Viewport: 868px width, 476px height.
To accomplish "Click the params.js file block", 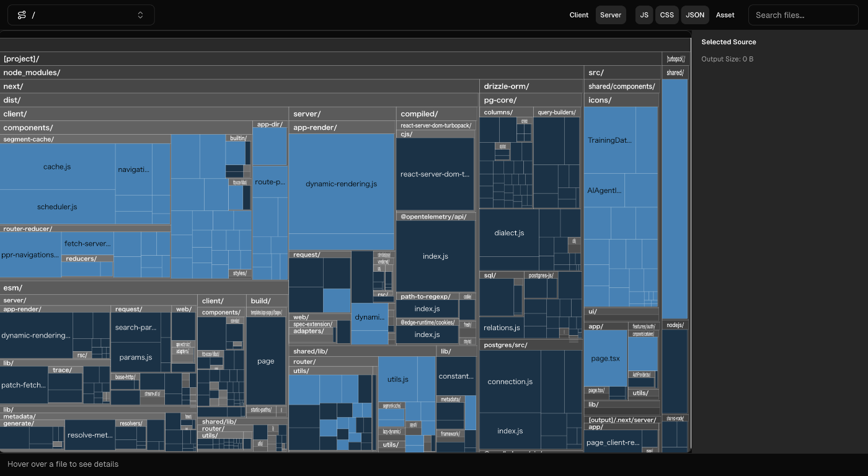I will [136, 357].
